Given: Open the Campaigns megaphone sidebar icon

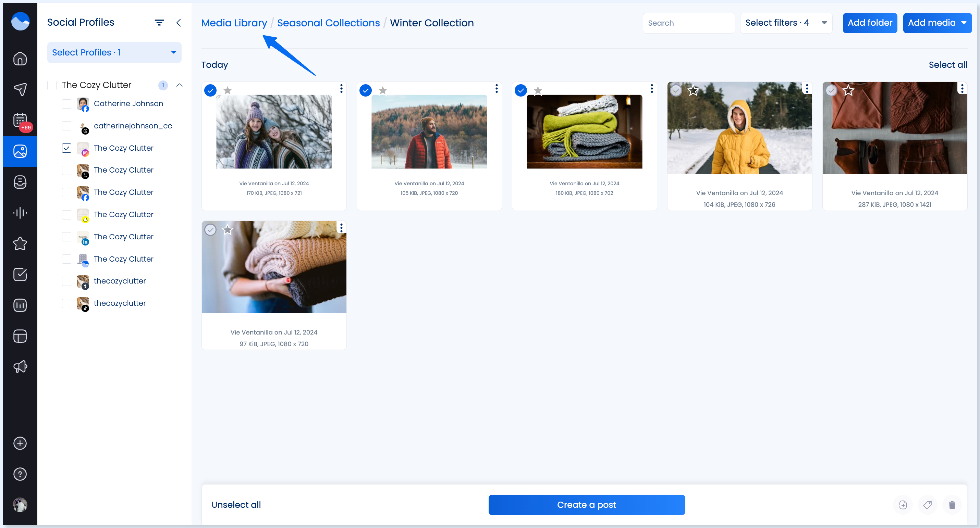Looking at the screenshot, I should point(20,367).
